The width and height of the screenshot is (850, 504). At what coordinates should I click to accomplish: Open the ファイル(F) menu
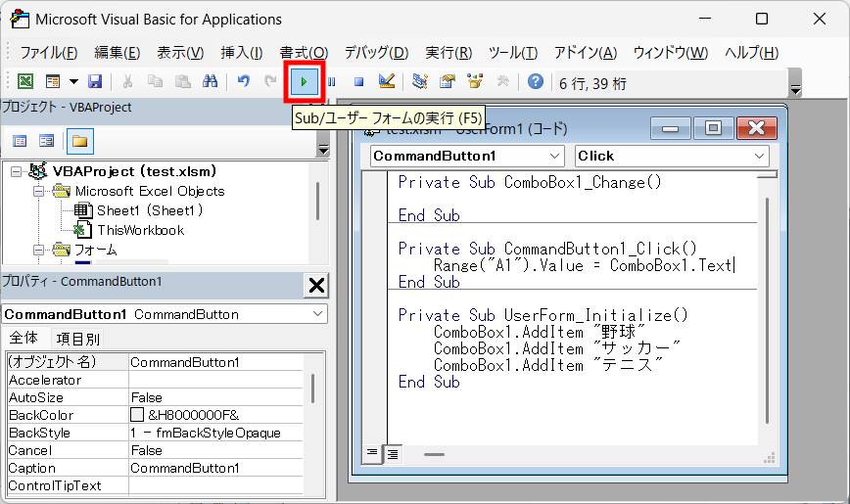click(49, 53)
